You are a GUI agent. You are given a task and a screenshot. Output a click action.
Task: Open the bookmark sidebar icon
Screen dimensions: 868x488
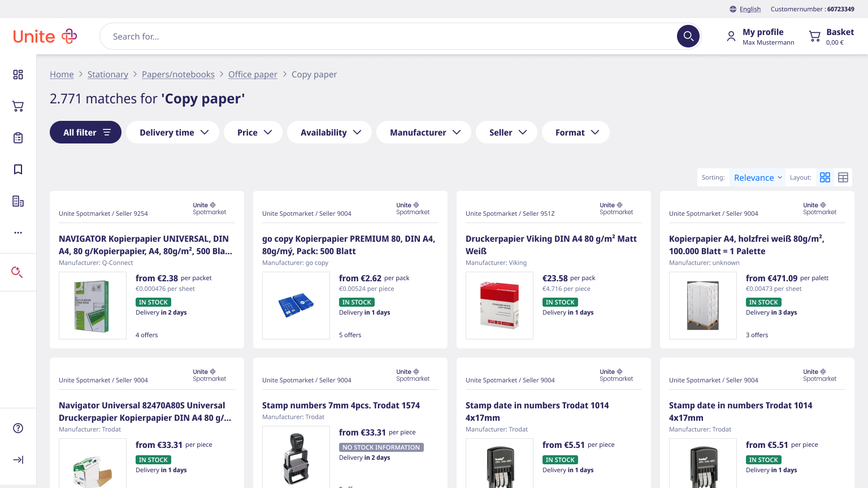[18, 169]
